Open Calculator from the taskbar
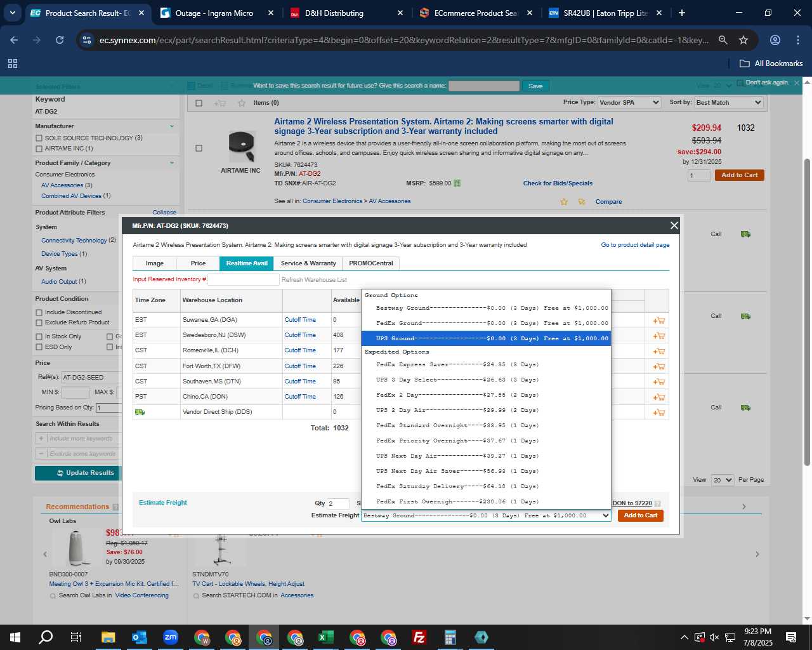This screenshot has height=650, width=812. [x=450, y=637]
